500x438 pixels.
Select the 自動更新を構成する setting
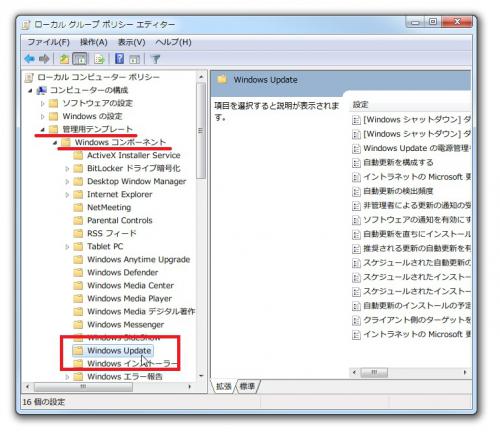(x=398, y=163)
